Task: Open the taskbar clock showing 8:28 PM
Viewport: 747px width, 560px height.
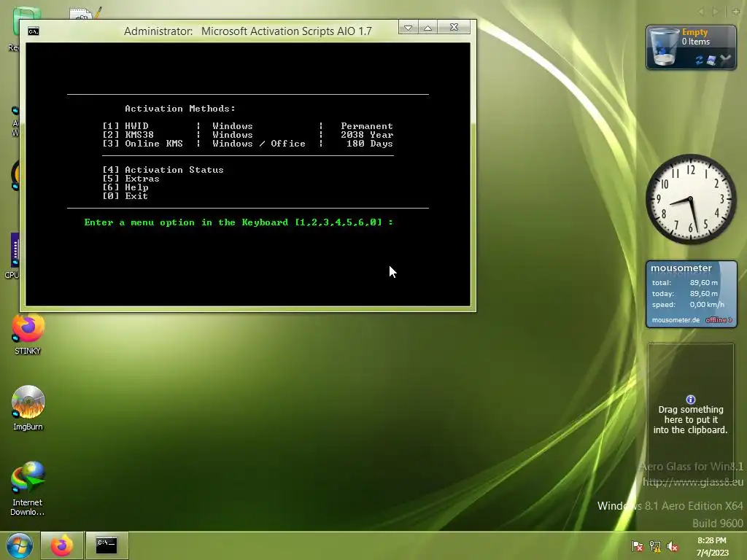Action: pyautogui.click(x=712, y=546)
